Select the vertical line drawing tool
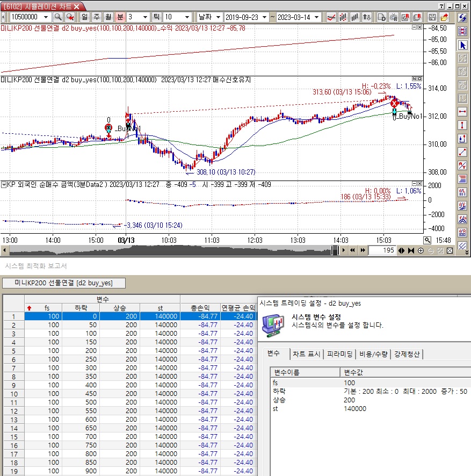The image size is (471, 476). point(462,125)
